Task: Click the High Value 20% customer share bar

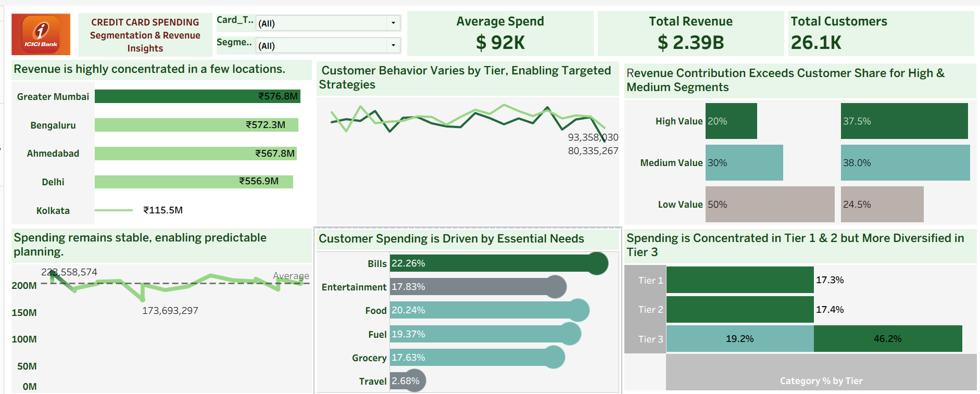Action: [731, 121]
